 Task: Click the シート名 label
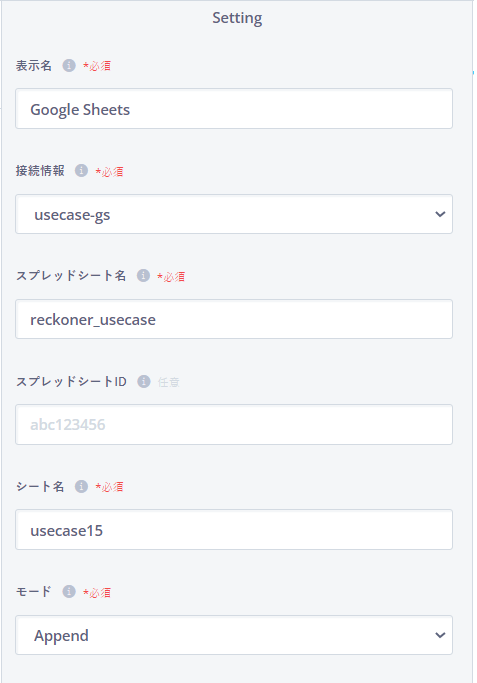[40, 486]
